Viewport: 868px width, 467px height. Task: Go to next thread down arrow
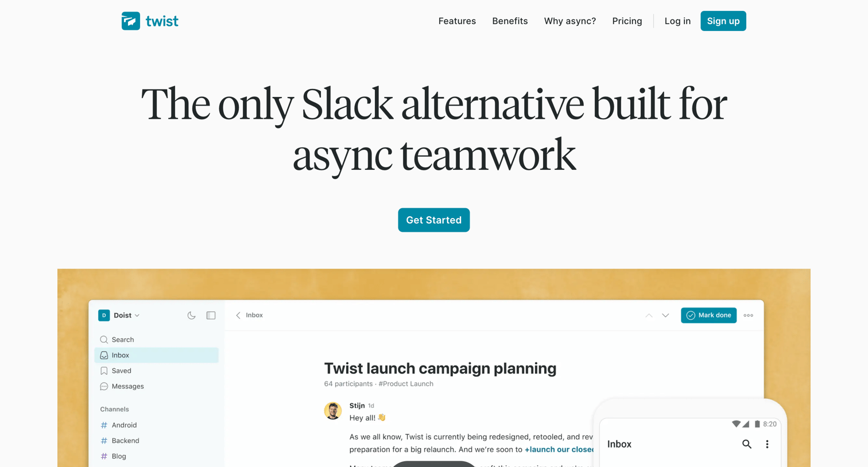click(665, 316)
